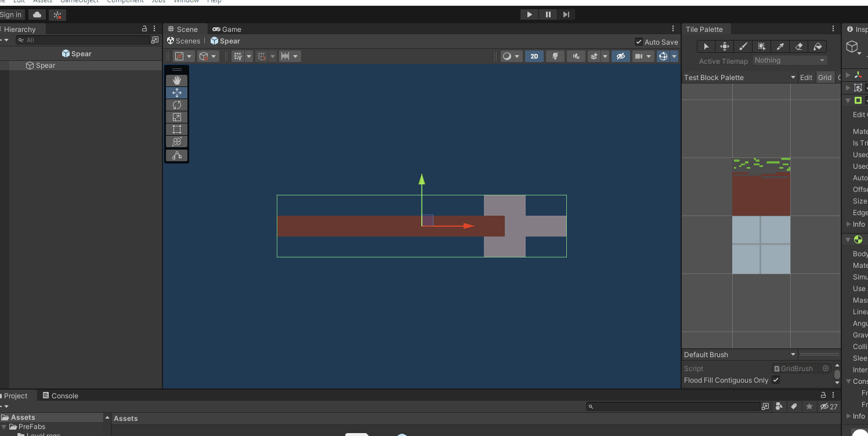Toggle the Hierarchy panel lock icon
The height and width of the screenshot is (436, 868).
[144, 28]
